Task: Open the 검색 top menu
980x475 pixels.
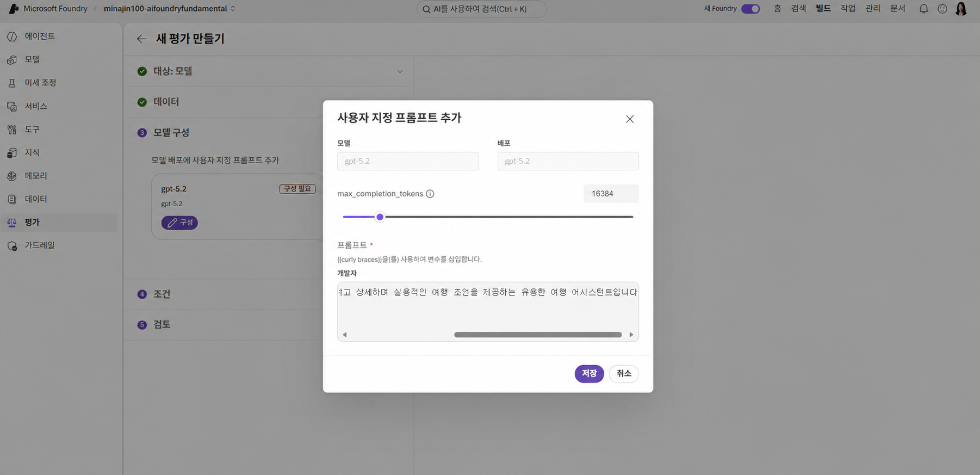Action: tap(798, 9)
